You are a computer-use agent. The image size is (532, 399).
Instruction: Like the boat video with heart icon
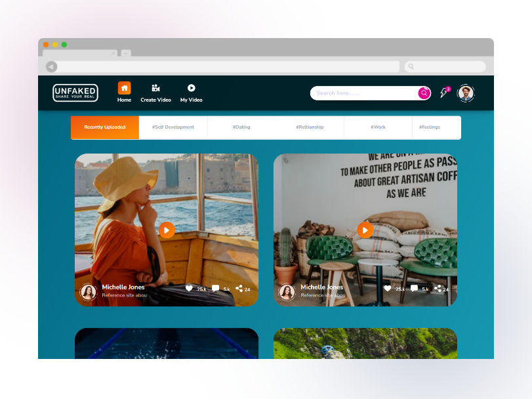(189, 288)
